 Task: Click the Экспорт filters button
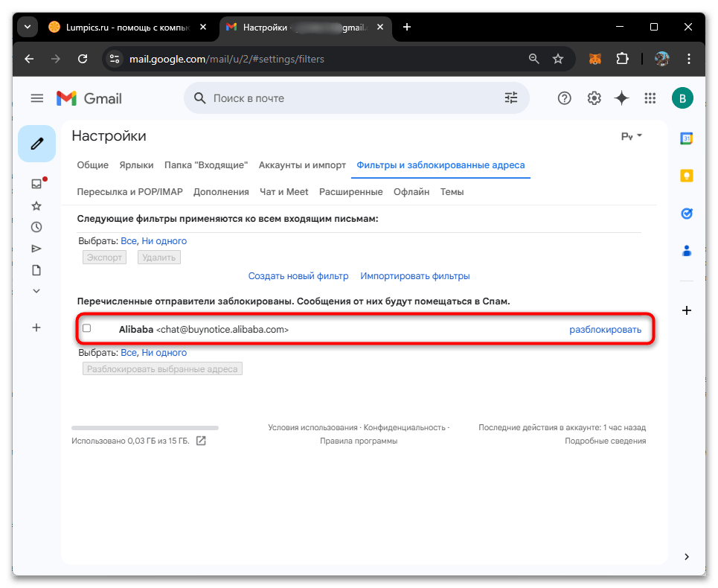click(104, 258)
